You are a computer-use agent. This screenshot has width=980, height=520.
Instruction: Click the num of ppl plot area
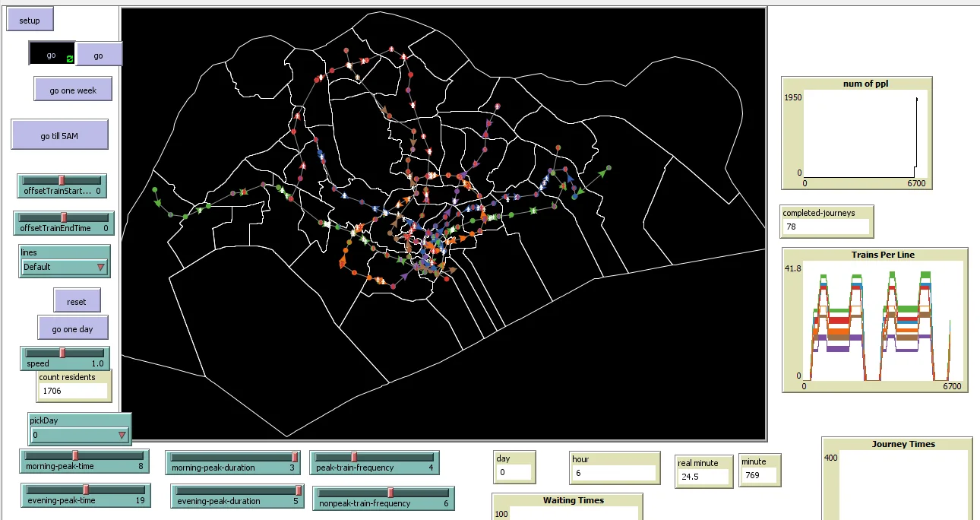click(x=865, y=134)
